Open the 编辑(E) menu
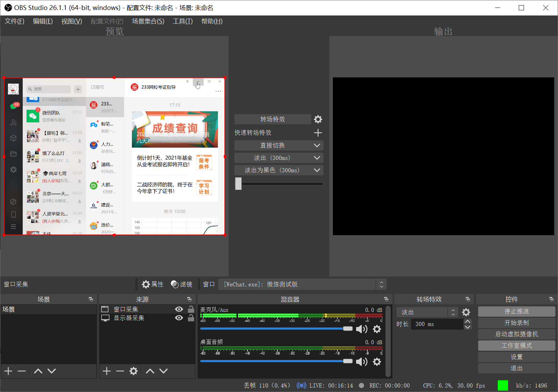Image resolution: width=558 pixels, height=392 pixels. pos(43,21)
